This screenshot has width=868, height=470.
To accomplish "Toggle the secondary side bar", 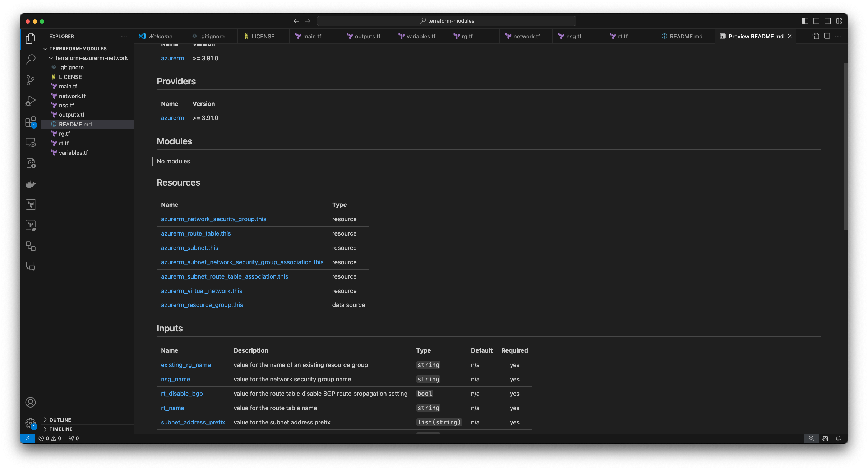I will 827,21.
